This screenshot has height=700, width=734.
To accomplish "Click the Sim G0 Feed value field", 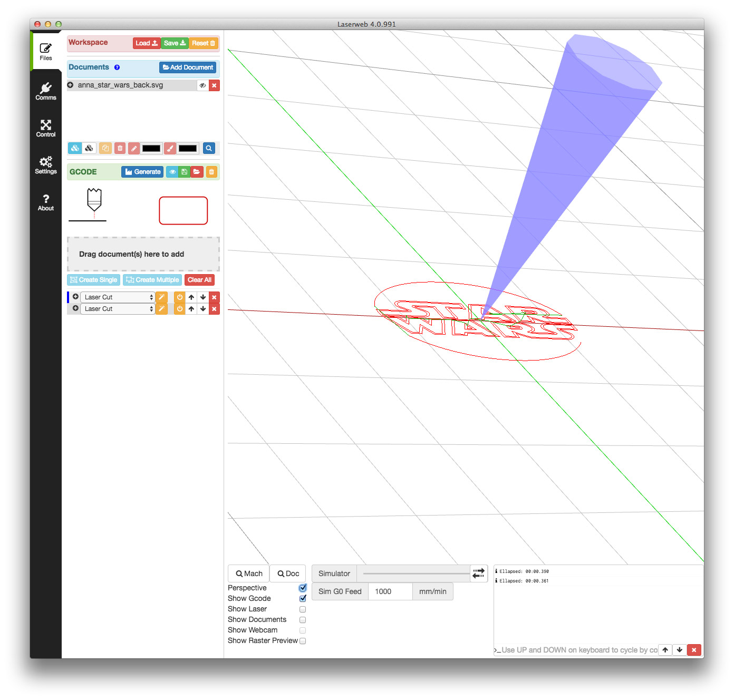I will click(390, 591).
